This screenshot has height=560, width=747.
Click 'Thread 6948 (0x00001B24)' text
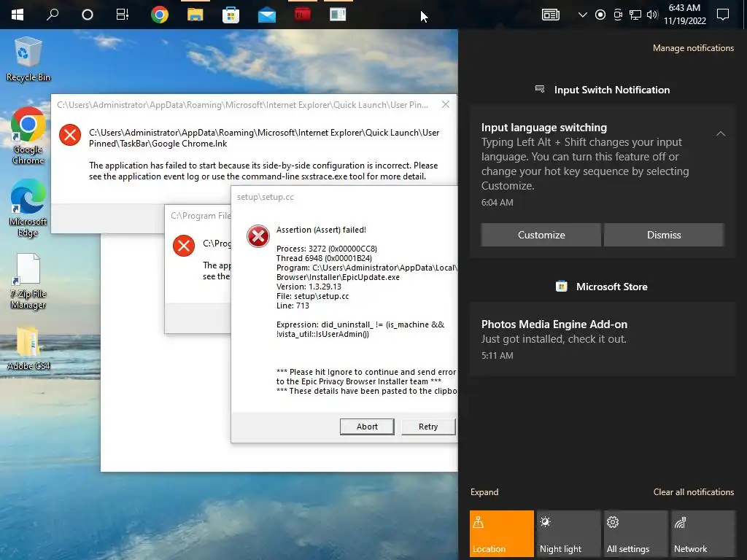pyautogui.click(x=324, y=258)
